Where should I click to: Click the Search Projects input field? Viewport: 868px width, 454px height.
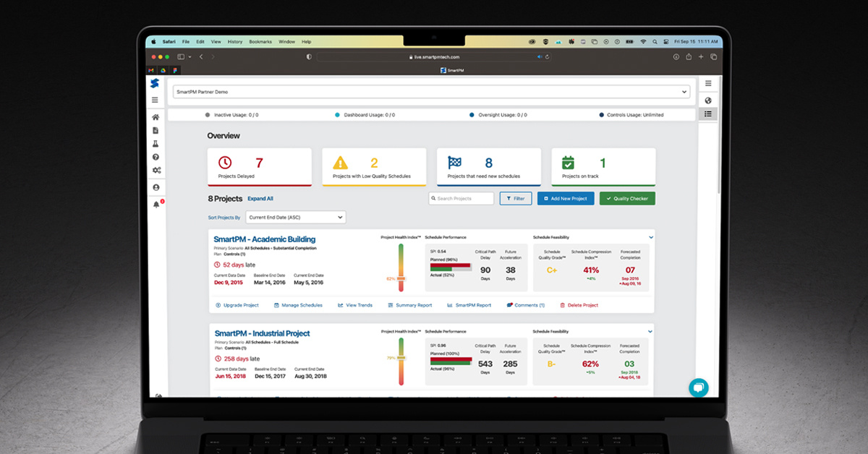(461, 198)
